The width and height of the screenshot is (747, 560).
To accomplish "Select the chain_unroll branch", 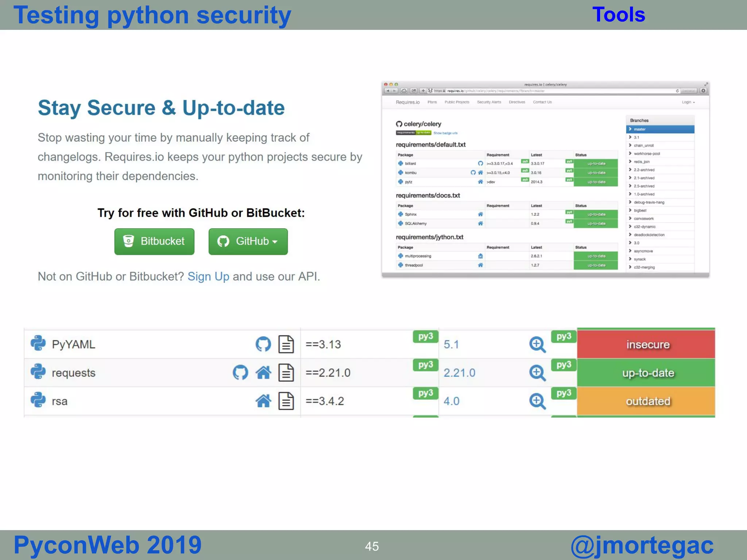I will pos(660,145).
